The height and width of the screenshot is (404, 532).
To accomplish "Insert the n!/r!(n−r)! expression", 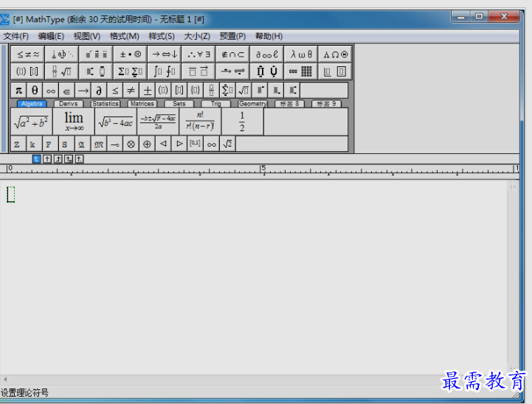I will pyautogui.click(x=200, y=122).
